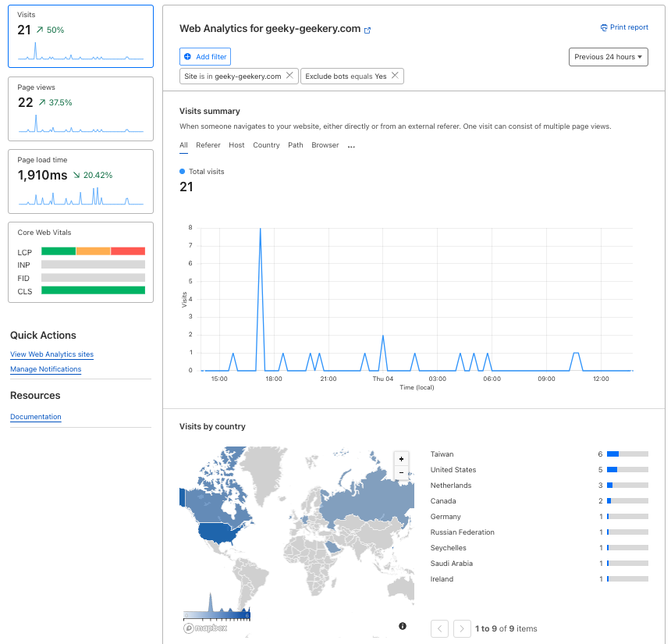Remove the Exclude bots filter
The height and width of the screenshot is (644, 671).
(395, 76)
